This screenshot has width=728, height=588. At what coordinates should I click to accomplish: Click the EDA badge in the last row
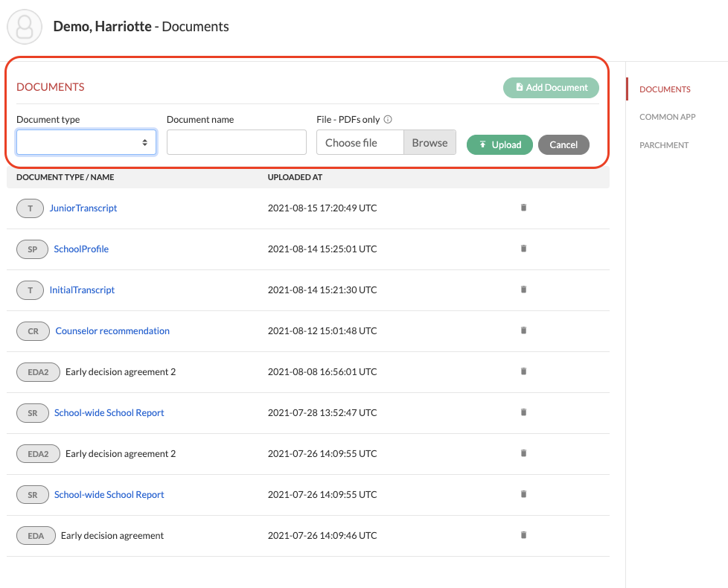(36, 536)
